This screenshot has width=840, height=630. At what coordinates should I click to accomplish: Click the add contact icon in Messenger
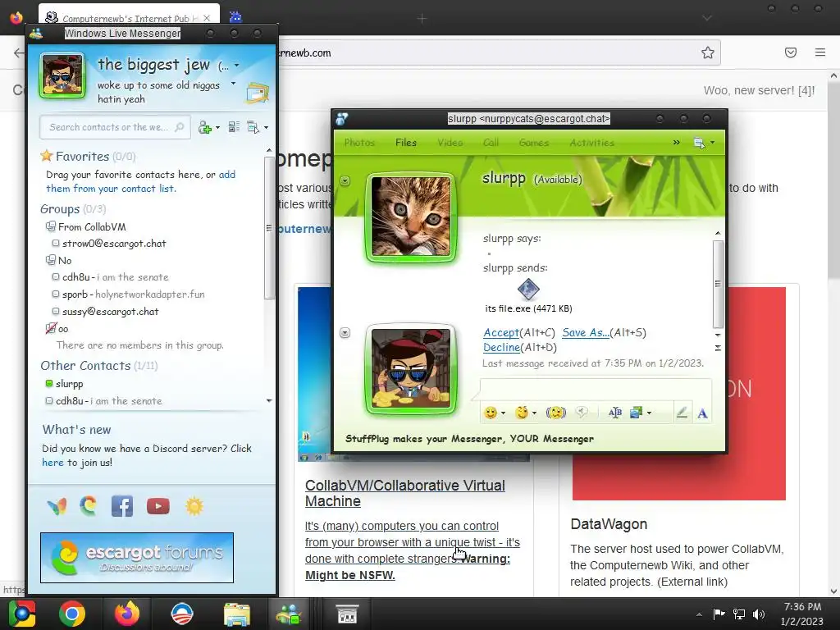point(204,127)
